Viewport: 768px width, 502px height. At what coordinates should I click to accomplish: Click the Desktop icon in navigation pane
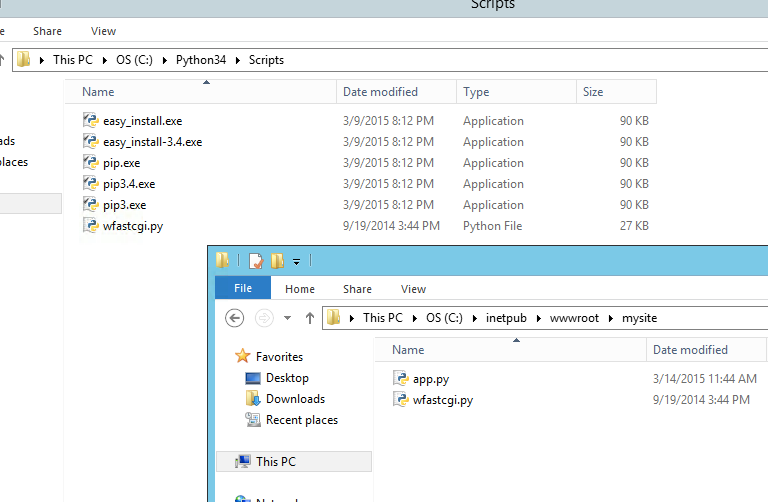pyautogui.click(x=253, y=378)
